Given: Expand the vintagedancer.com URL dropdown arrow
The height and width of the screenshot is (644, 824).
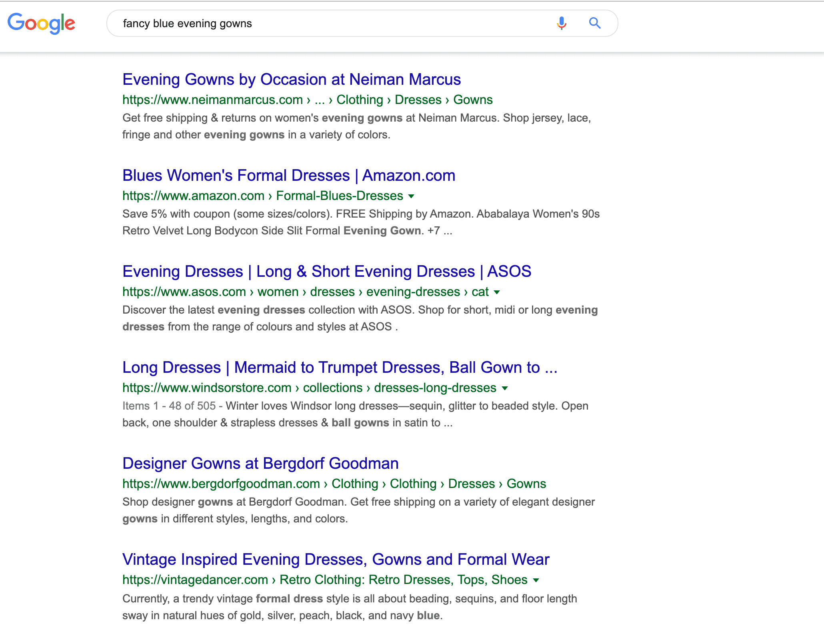Looking at the screenshot, I should click(x=536, y=580).
